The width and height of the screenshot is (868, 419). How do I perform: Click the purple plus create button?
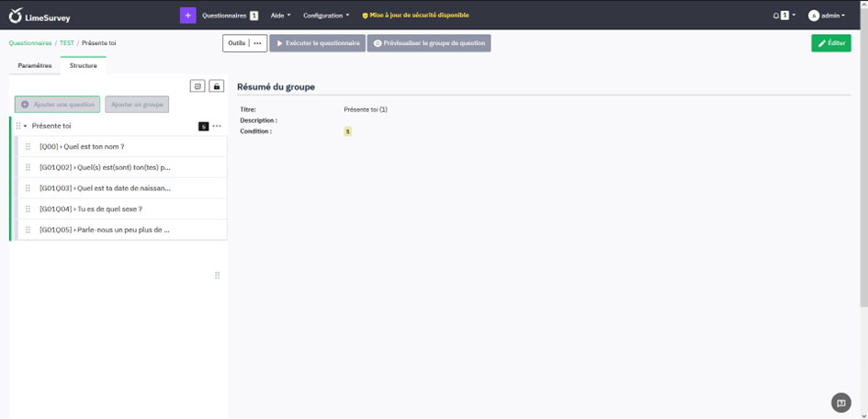187,16
